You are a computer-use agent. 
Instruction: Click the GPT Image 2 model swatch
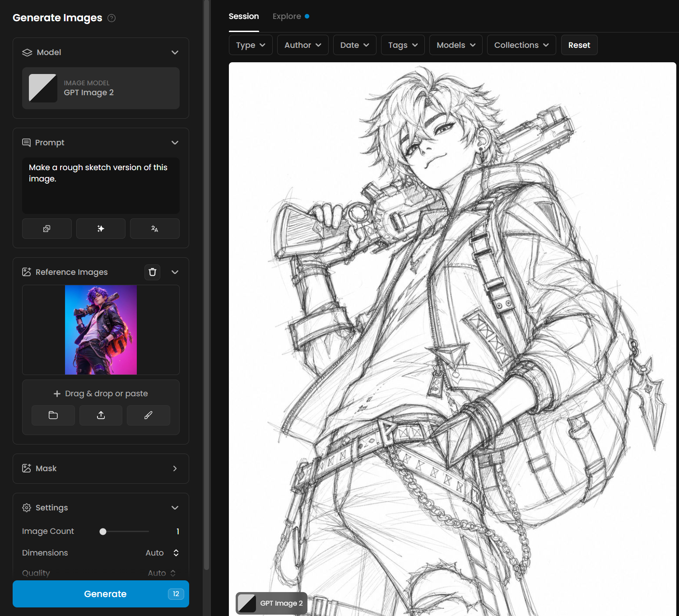point(43,88)
